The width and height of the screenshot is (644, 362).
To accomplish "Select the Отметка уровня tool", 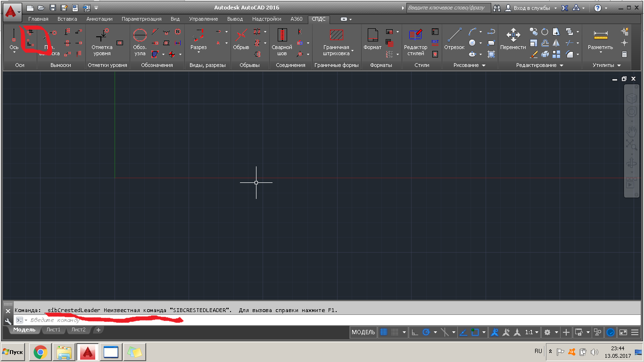I will (102, 42).
